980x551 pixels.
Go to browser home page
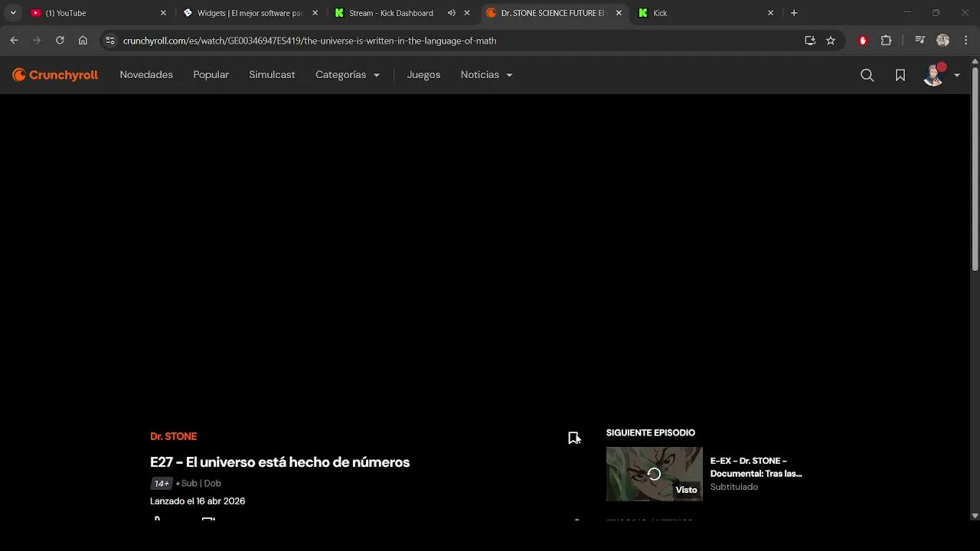click(83, 41)
